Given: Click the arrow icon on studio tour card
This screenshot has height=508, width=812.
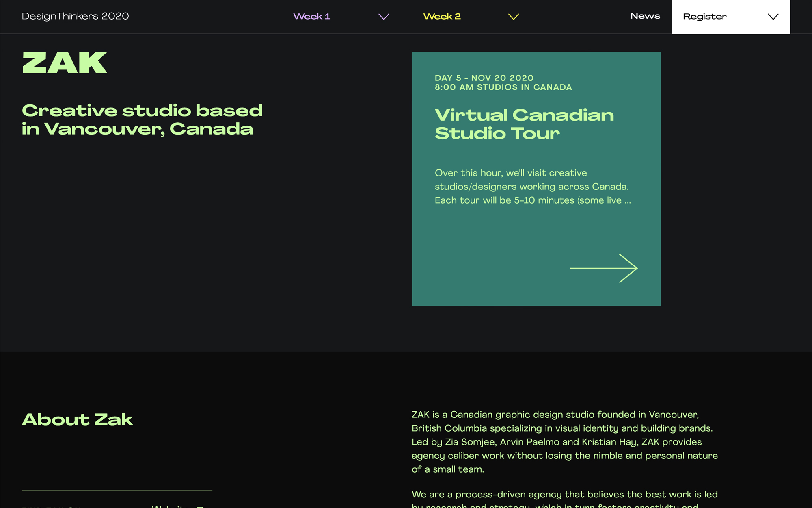Looking at the screenshot, I should click(x=604, y=268).
